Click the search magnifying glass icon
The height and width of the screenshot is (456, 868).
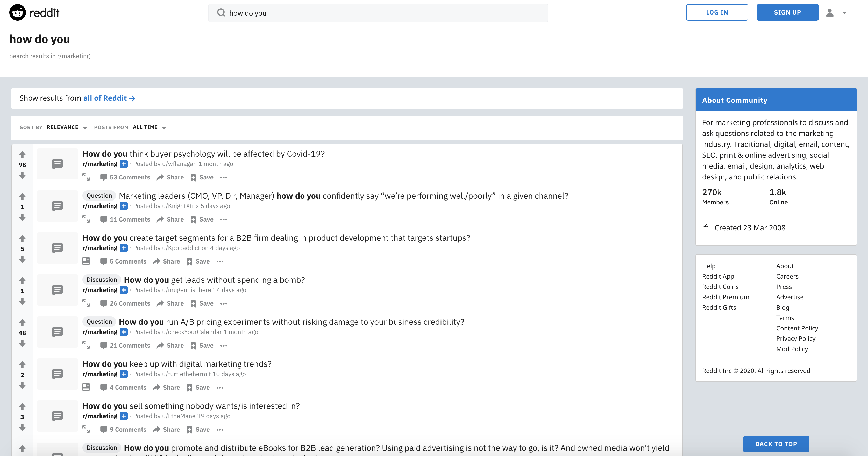[220, 12]
